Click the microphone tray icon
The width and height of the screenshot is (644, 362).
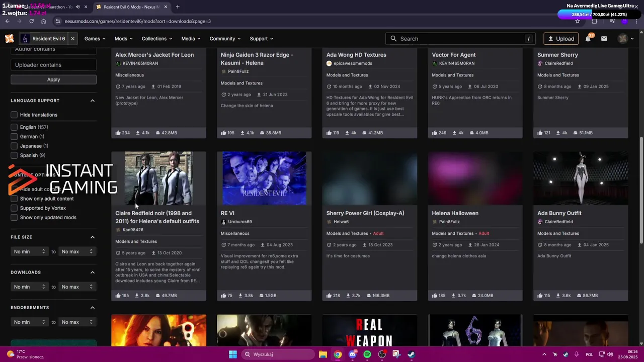577,354
